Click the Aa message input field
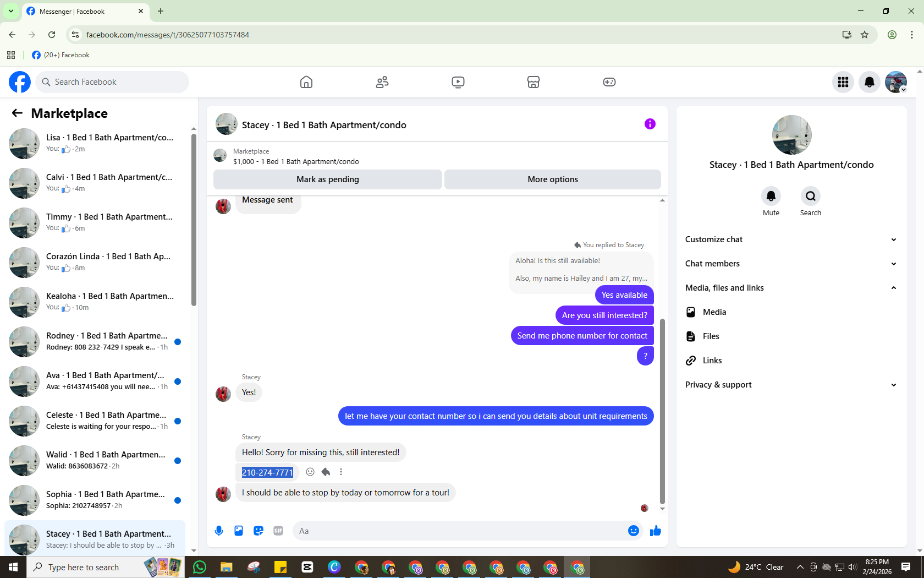The height and width of the screenshot is (578, 924). tap(459, 531)
